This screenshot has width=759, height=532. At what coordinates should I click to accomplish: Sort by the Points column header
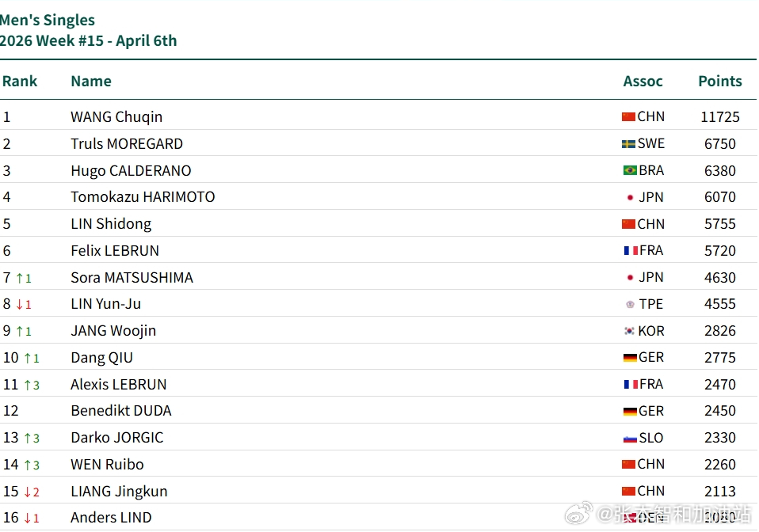coord(719,81)
